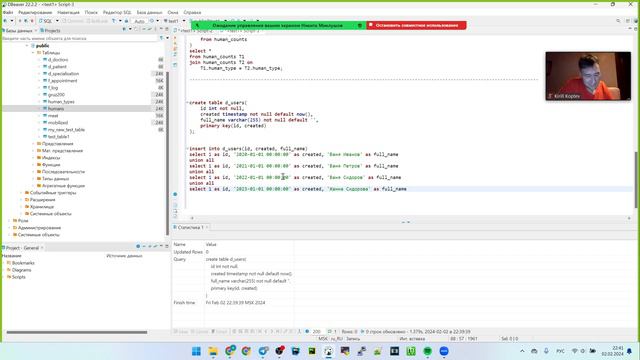Image resolution: width=640 pixels, height=360 pixels.
Task: Switch to the Базы данных navigator tab
Action: tap(19, 31)
